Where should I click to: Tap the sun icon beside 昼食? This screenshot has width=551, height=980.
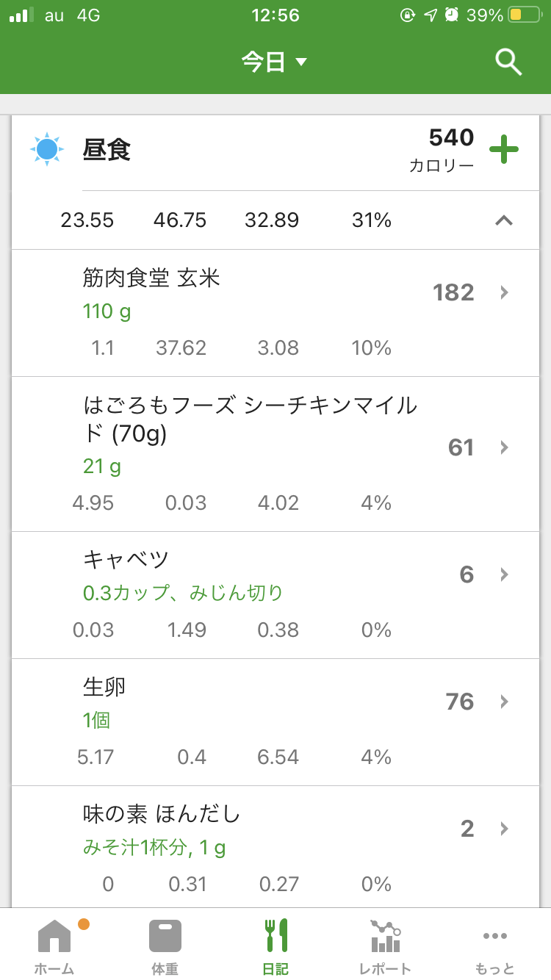click(x=47, y=150)
